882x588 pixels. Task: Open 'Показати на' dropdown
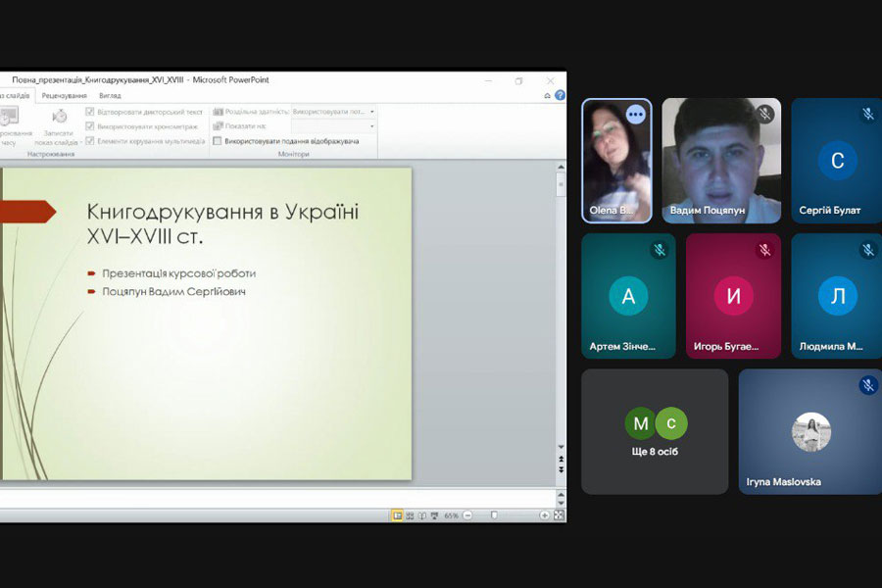[x=333, y=126]
